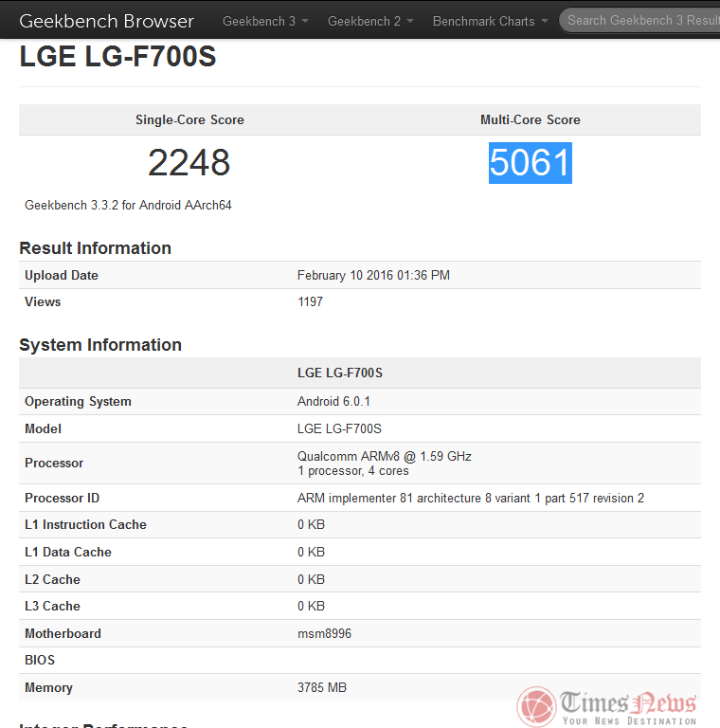Select the 3785 MB memory value
The width and height of the screenshot is (720, 728).
point(322,687)
